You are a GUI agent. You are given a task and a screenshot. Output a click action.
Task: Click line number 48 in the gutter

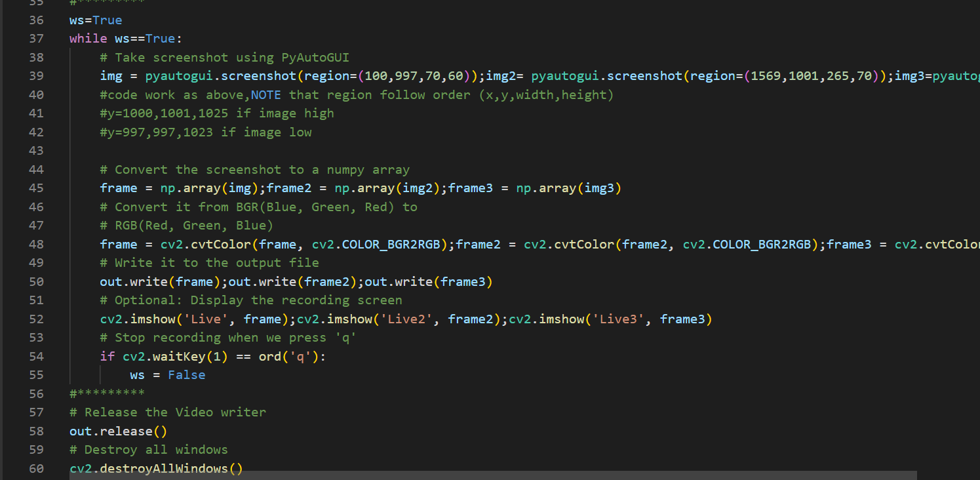pos(37,245)
